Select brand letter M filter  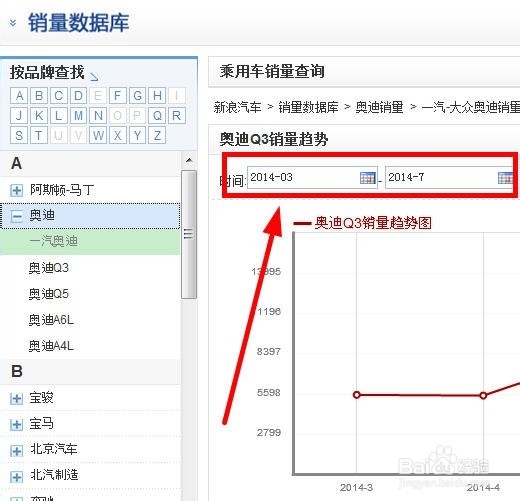pyautogui.click(x=78, y=116)
